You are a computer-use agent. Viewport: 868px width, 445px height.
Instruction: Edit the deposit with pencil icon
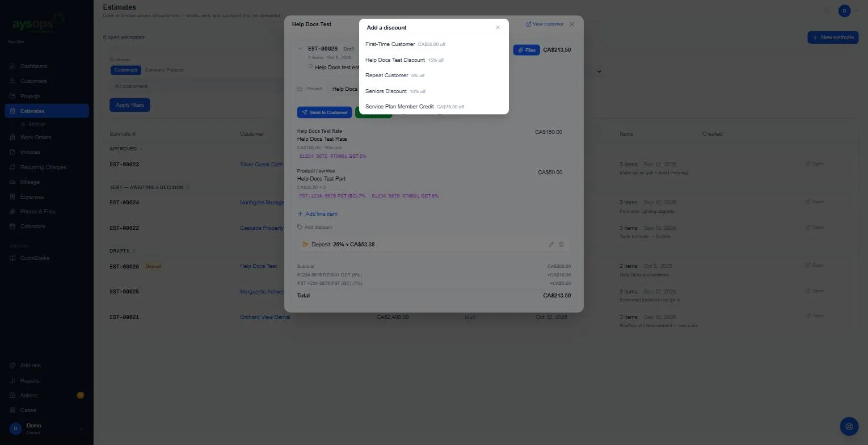point(551,245)
